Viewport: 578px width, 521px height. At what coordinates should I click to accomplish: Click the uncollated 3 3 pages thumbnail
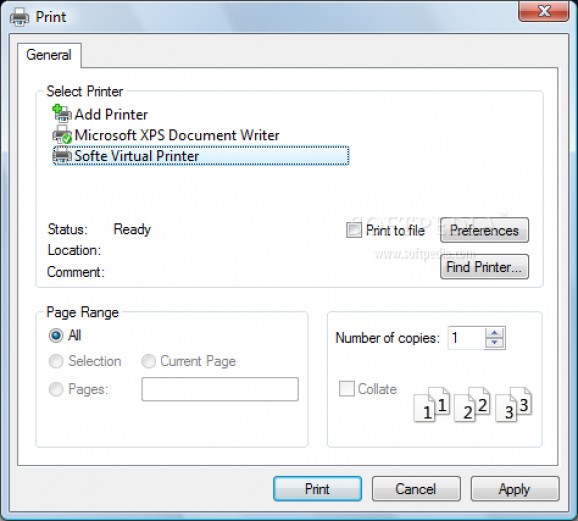point(513,404)
